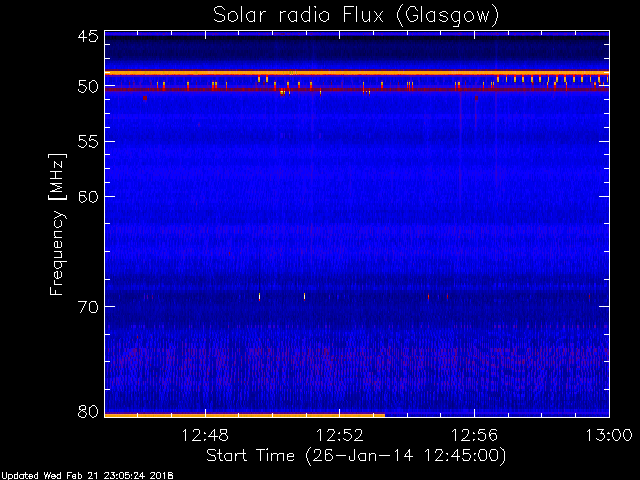Screen dimensions: 640x480
Task: Click the 12:56 time tick label
Action: tap(474, 435)
